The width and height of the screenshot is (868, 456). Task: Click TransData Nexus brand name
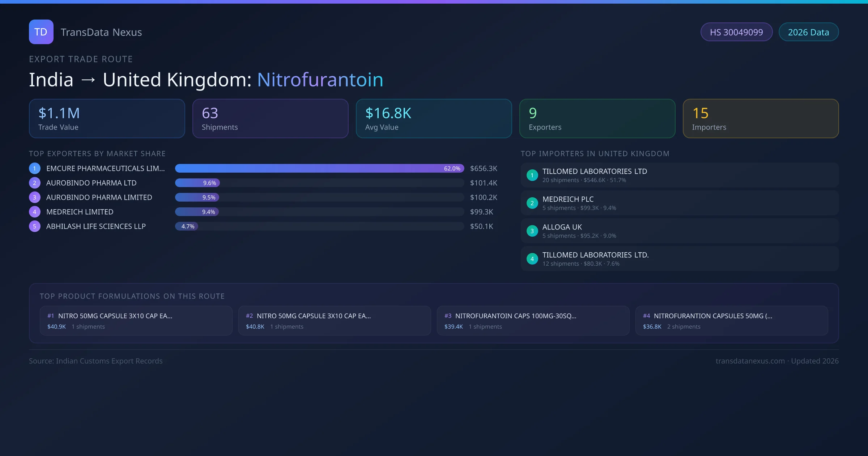click(x=101, y=32)
